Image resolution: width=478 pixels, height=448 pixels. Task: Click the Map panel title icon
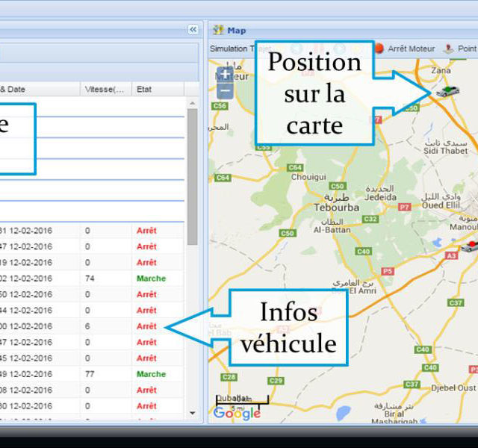(218, 30)
